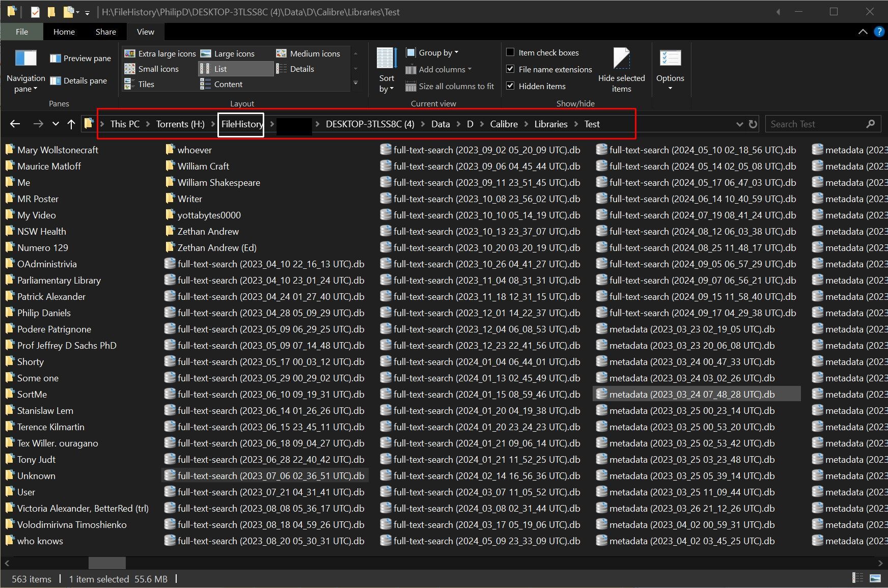Choose Medium icons layout
The height and width of the screenshot is (588, 888).
click(308, 53)
